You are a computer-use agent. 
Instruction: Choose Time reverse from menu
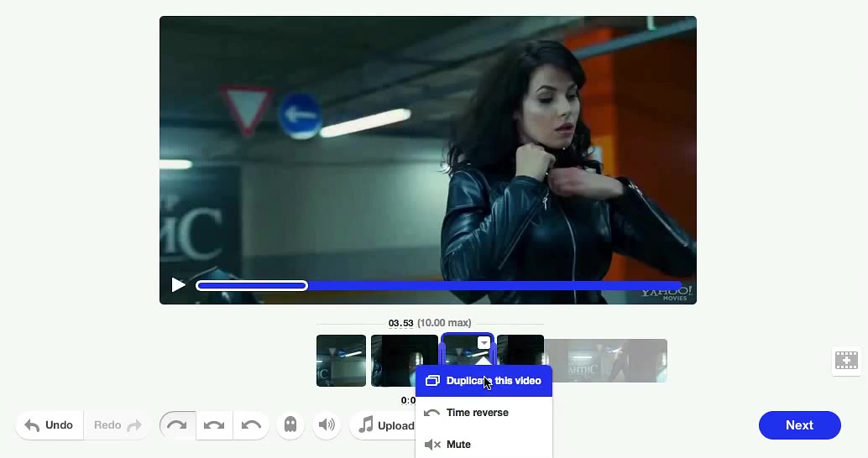(477, 413)
